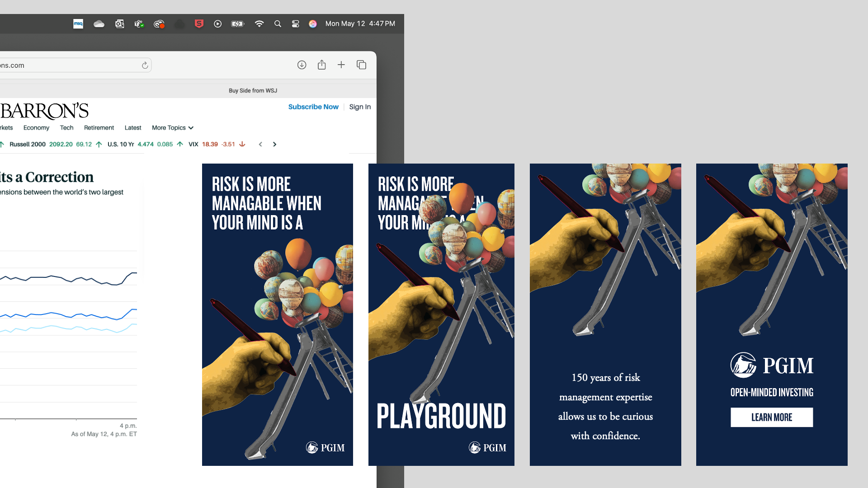The width and height of the screenshot is (868, 488).
Task: Open the Retirement nav section
Action: tap(99, 128)
